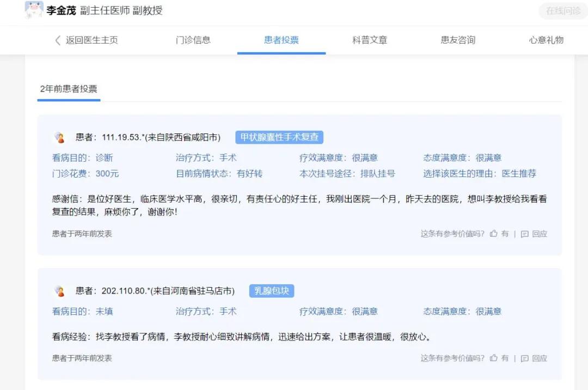Click the reply bubble icon on the first review
The width and height of the screenshot is (588, 390).
(524, 233)
